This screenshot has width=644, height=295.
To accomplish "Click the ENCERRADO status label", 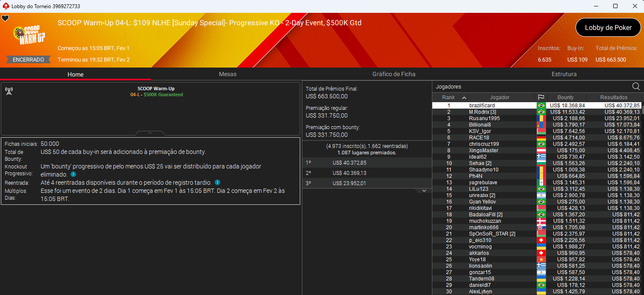I will click(x=28, y=59).
